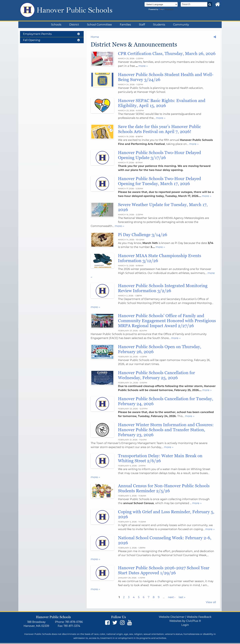Click the Hanover Public Schools H logo

point(27,10)
